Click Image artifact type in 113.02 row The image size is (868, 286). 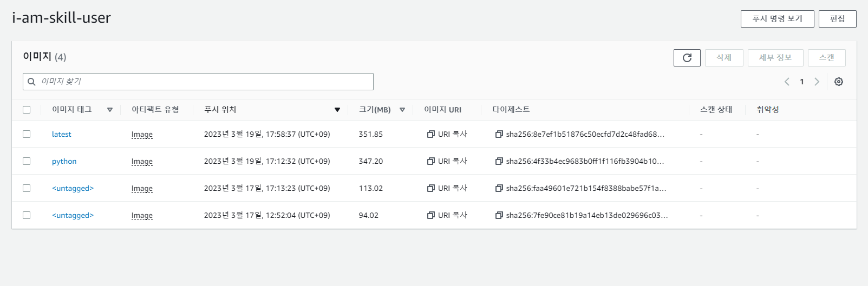(142, 189)
